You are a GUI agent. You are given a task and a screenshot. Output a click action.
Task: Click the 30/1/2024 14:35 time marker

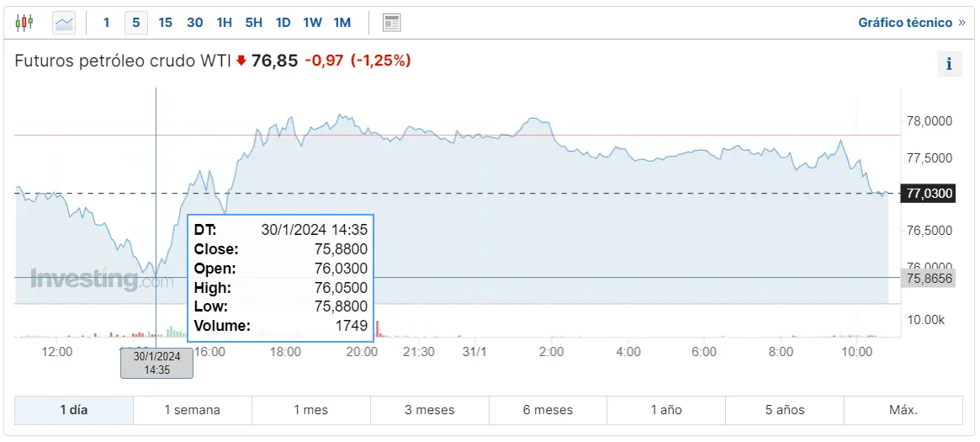tap(157, 363)
